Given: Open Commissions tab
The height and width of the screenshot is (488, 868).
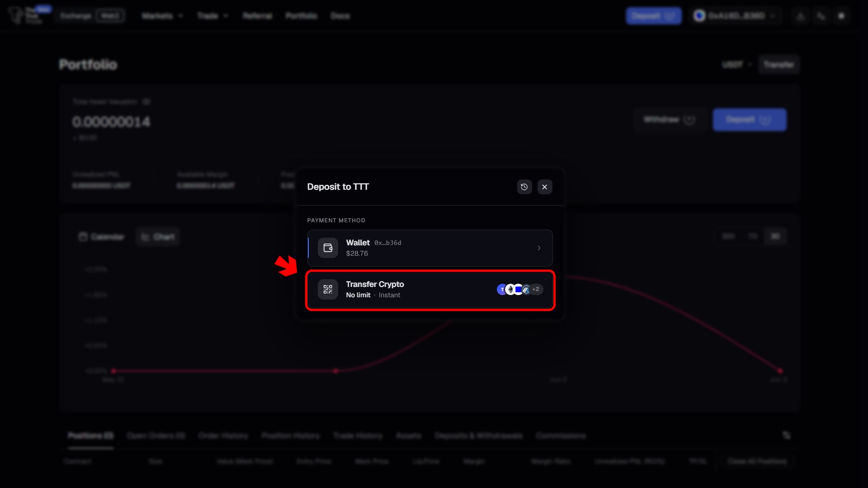Looking at the screenshot, I should [561, 436].
